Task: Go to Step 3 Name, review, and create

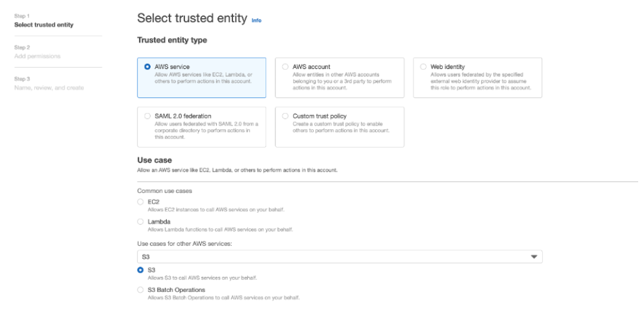Action: pos(49,88)
